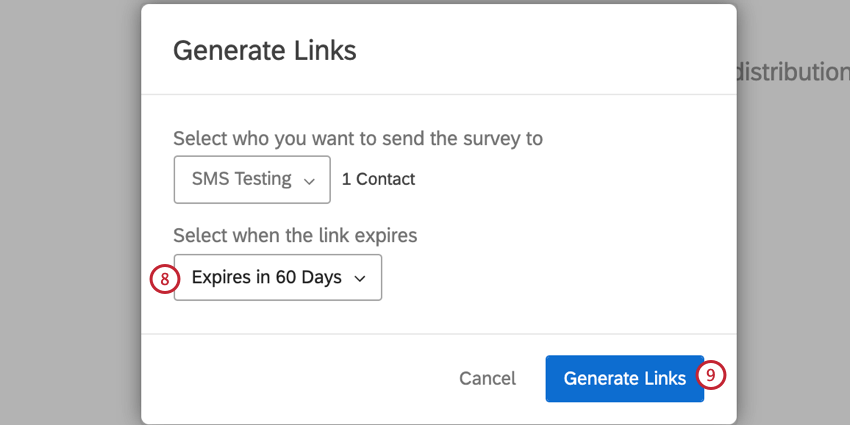850x425 pixels.
Task: Click the chevron beside SMS Testing
Action: click(x=309, y=181)
